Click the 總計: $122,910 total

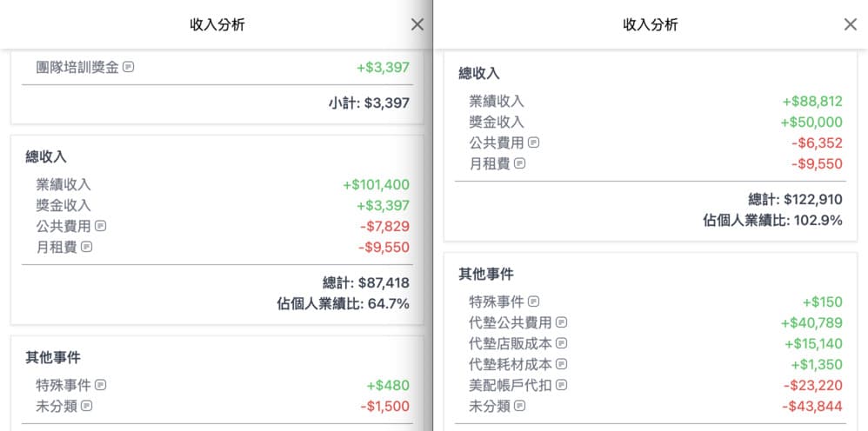click(795, 200)
